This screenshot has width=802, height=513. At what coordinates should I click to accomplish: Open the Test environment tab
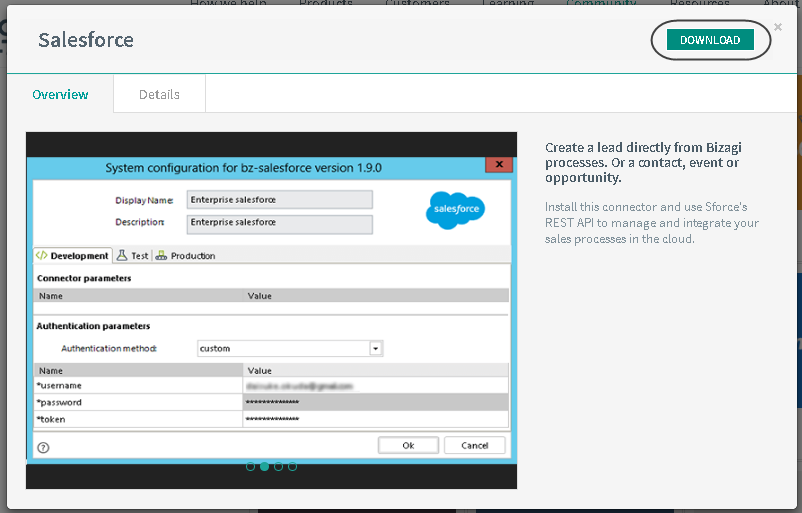[132, 255]
